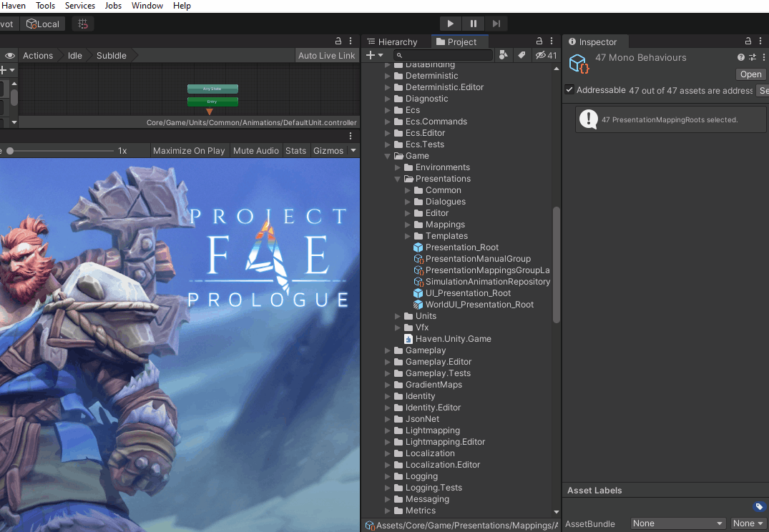The image size is (769, 532).
Task: Toggle hidden packages visibility count 41
Action: 546,55
